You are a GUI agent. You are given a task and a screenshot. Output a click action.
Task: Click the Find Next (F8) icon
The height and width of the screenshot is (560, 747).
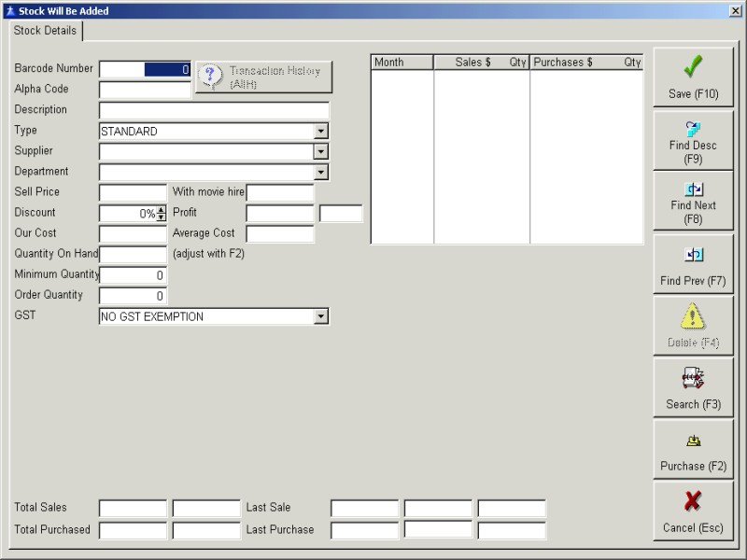pos(693,189)
